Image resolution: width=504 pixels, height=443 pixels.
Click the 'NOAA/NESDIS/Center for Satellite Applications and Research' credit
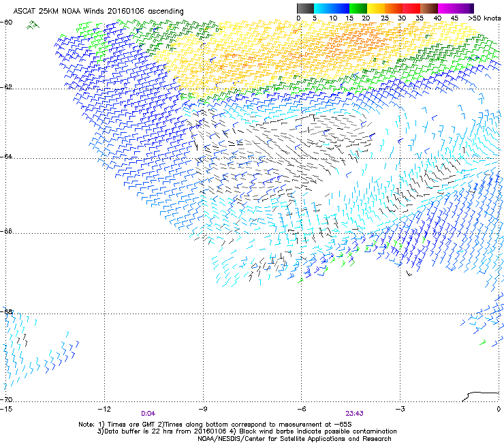[x=294, y=439]
